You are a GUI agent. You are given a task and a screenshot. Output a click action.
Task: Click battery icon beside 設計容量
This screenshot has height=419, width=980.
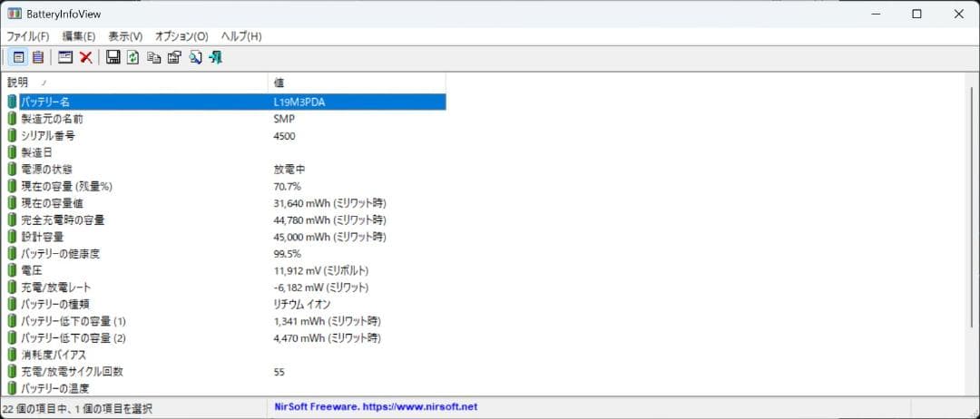pyautogui.click(x=12, y=237)
